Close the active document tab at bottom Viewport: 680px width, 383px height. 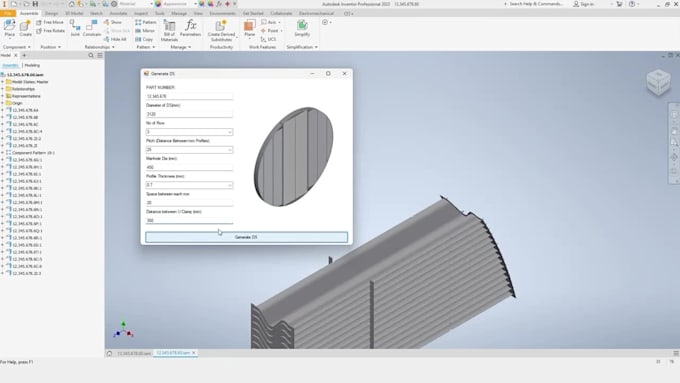click(194, 353)
